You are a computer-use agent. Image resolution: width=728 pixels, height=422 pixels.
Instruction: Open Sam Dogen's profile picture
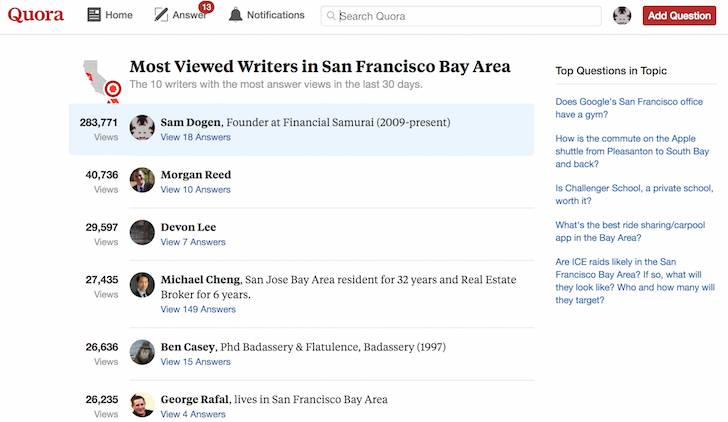(142, 128)
